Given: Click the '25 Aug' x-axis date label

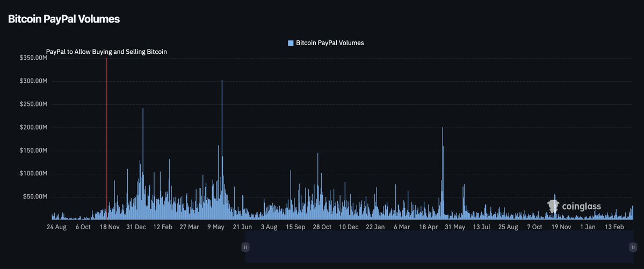Looking at the screenshot, I should click(508, 227).
